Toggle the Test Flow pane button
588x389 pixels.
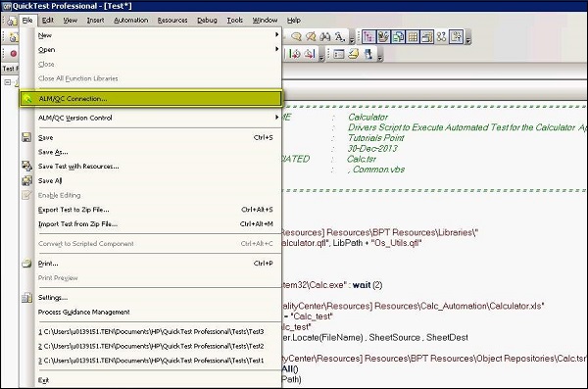pos(368,37)
